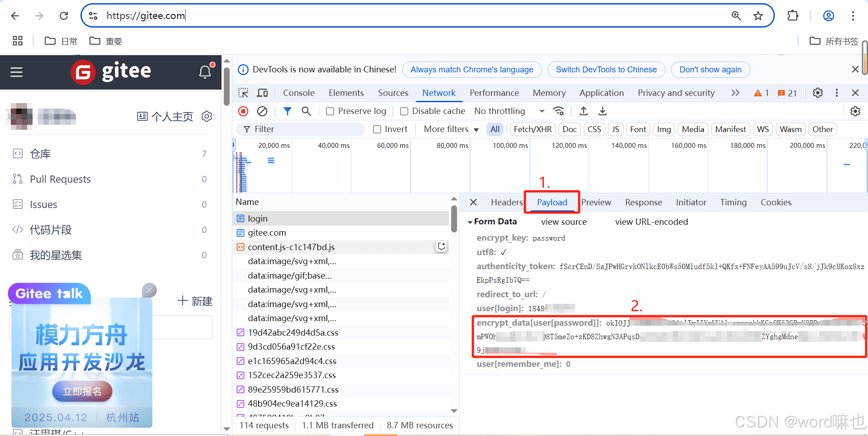The image size is (868, 436).
Task: Open the No throttling dropdown
Action: [509, 111]
